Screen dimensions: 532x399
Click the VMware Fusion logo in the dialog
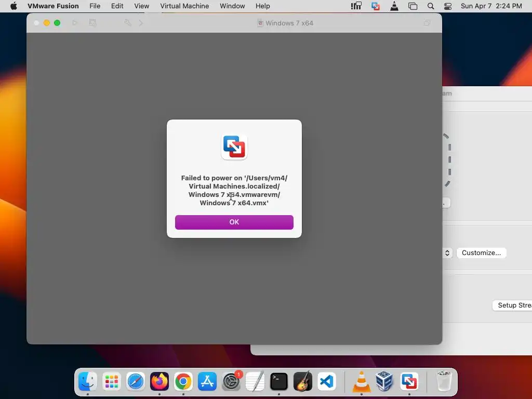click(x=234, y=147)
